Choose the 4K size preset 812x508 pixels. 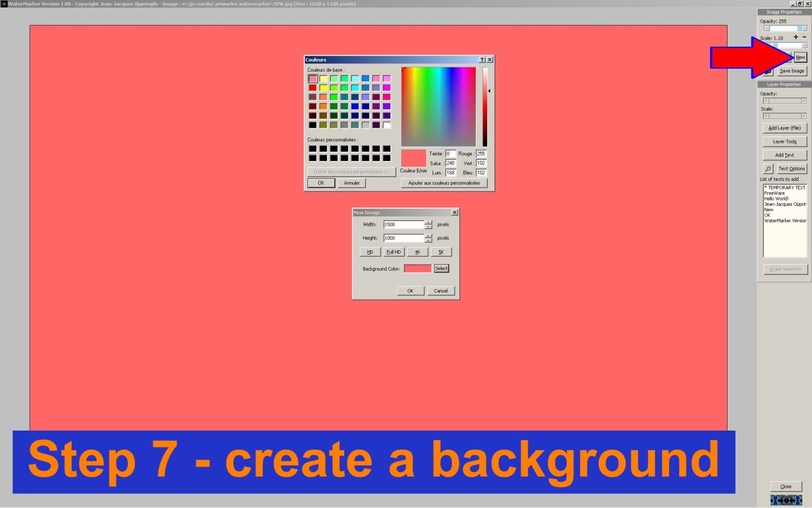coord(417,252)
